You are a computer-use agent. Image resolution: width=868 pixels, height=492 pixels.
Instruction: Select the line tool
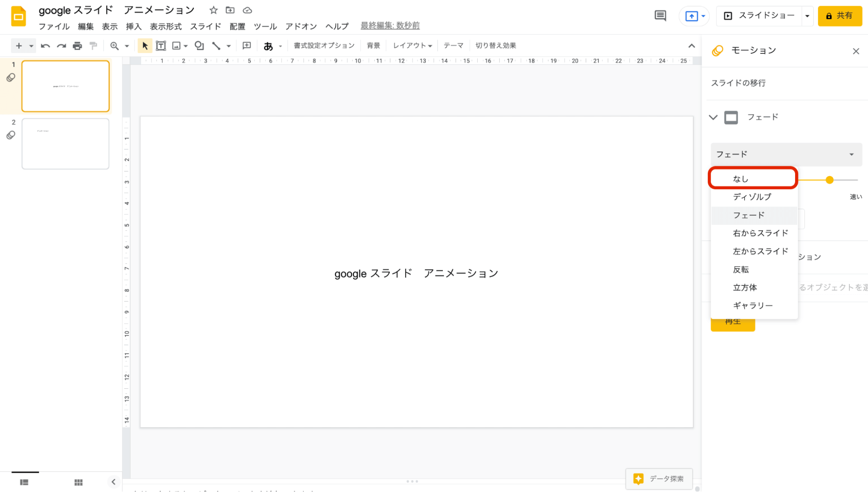pyautogui.click(x=216, y=46)
